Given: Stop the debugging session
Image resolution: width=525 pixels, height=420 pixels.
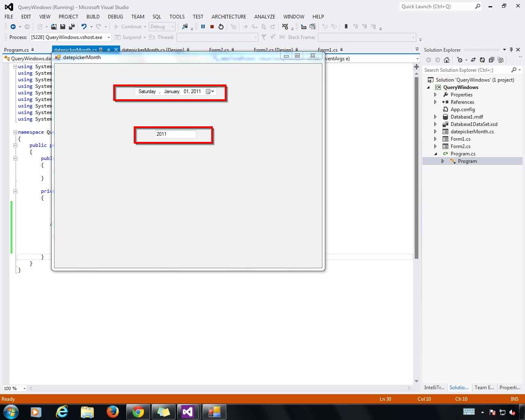Looking at the screenshot, I should tap(212, 27).
